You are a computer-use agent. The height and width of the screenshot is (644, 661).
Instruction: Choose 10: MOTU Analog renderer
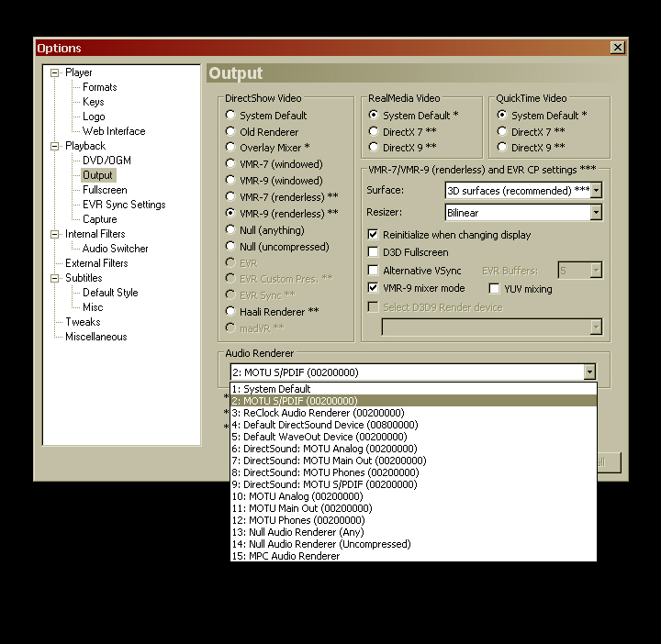(413, 496)
